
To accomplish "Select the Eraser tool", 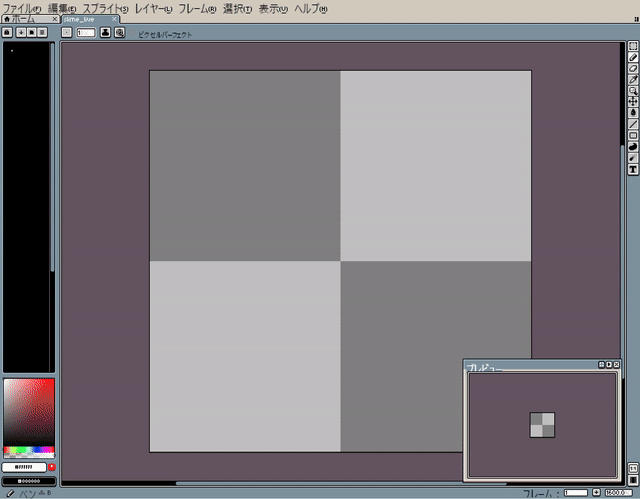I will 633,68.
